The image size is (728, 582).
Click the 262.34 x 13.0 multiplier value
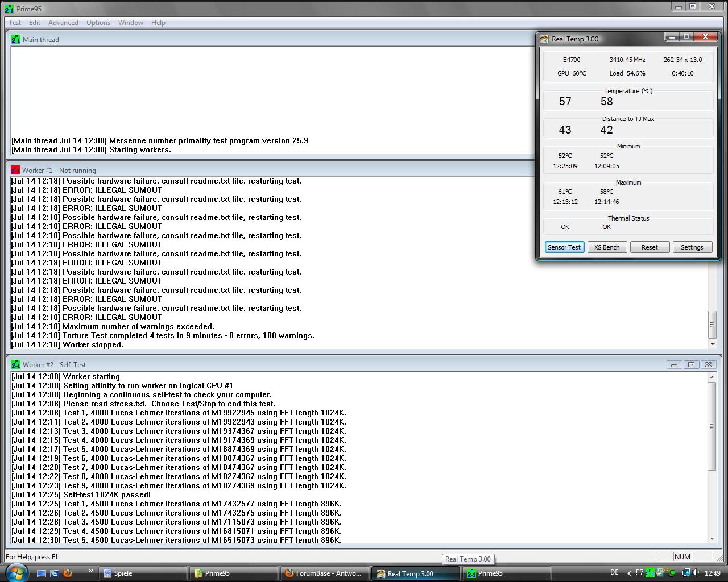pos(682,60)
